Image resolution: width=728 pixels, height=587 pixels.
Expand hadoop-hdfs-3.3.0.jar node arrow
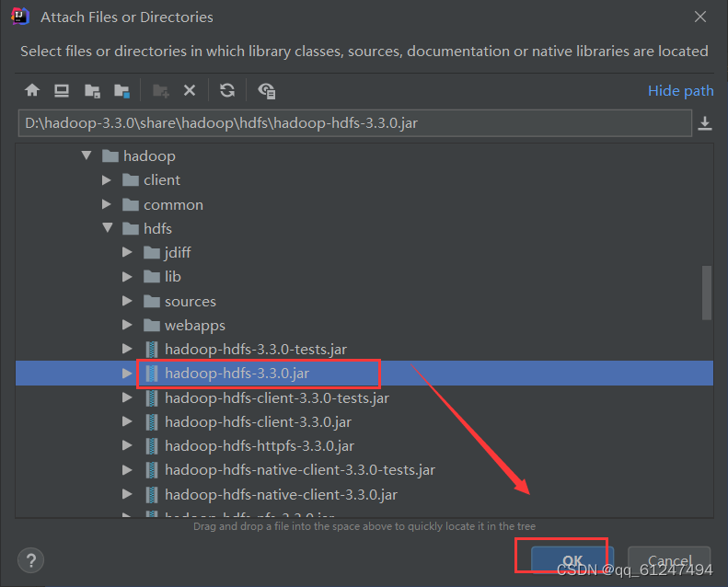click(x=127, y=373)
